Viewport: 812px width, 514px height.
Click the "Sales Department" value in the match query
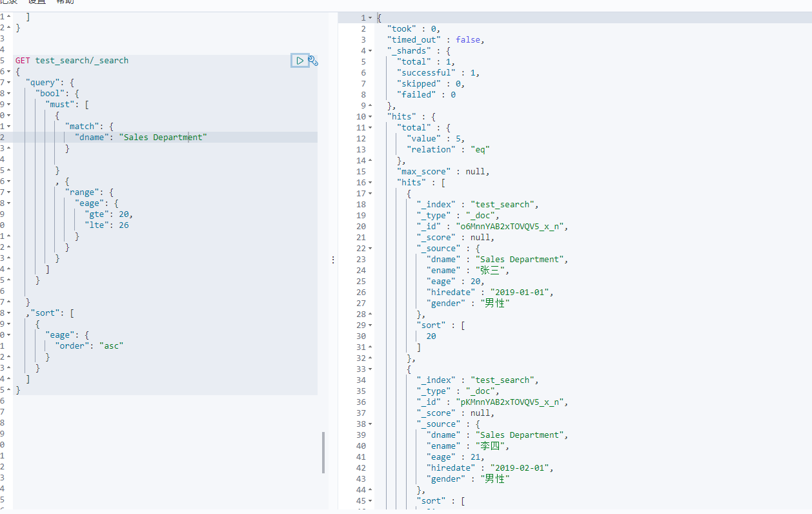pos(162,138)
